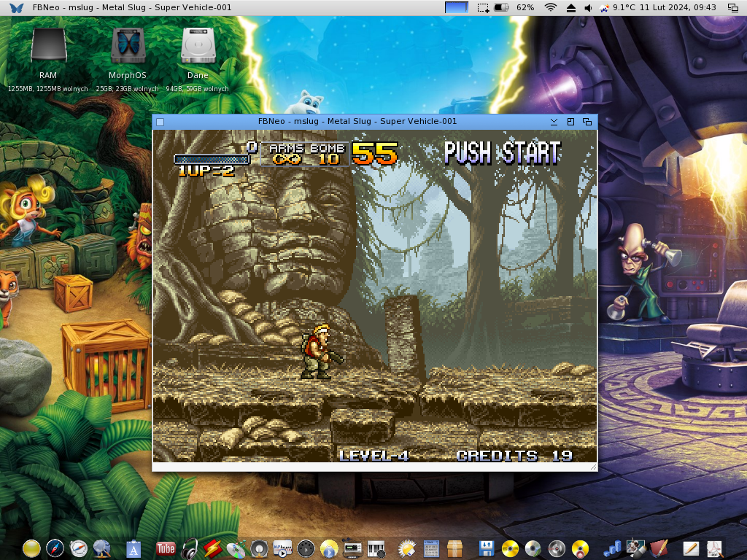
Task: Launch the MPlayer dock icon
Action: (x=282, y=548)
